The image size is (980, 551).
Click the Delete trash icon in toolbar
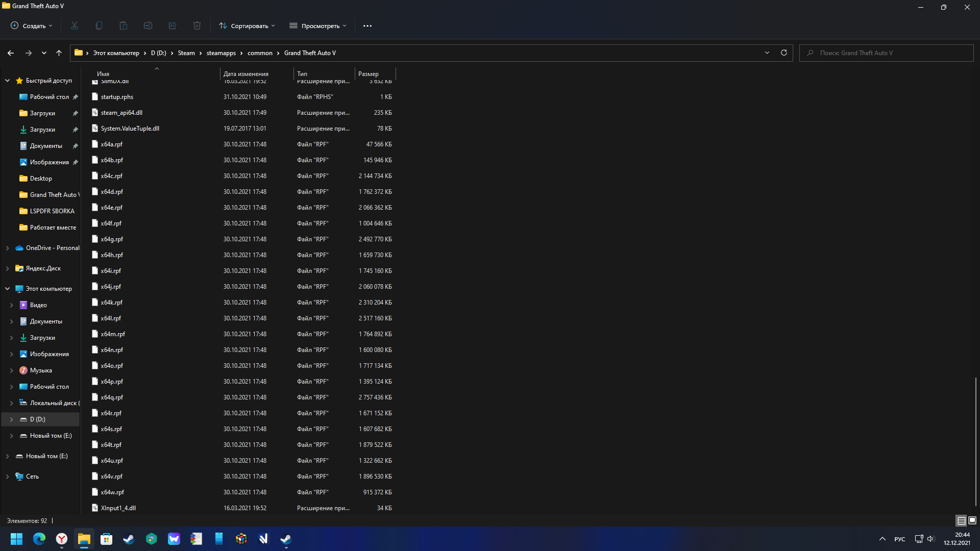point(197,26)
